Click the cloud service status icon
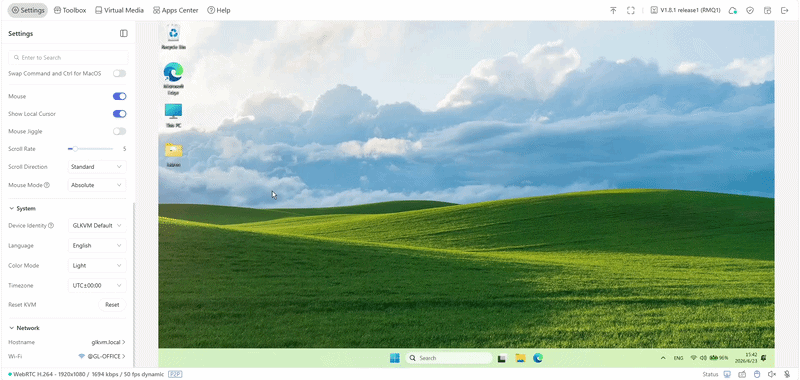This screenshot has width=800, height=380. point(733,10)
